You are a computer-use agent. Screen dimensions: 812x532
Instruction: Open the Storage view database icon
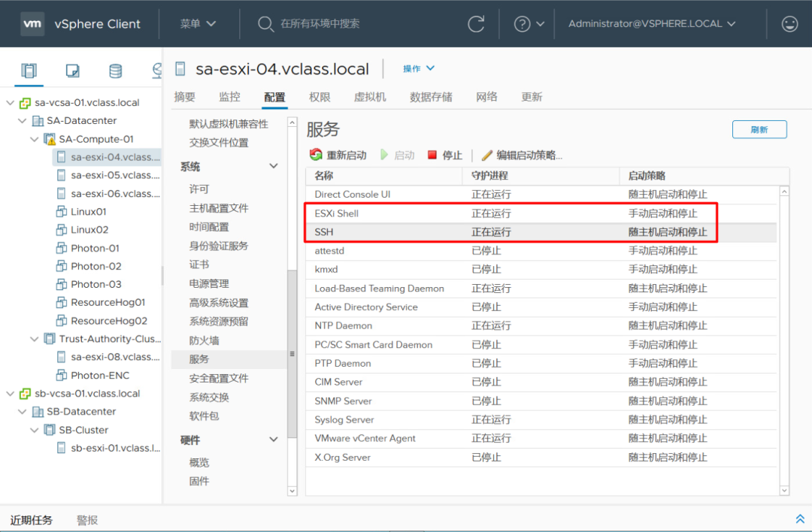click(x=116, y=71)
